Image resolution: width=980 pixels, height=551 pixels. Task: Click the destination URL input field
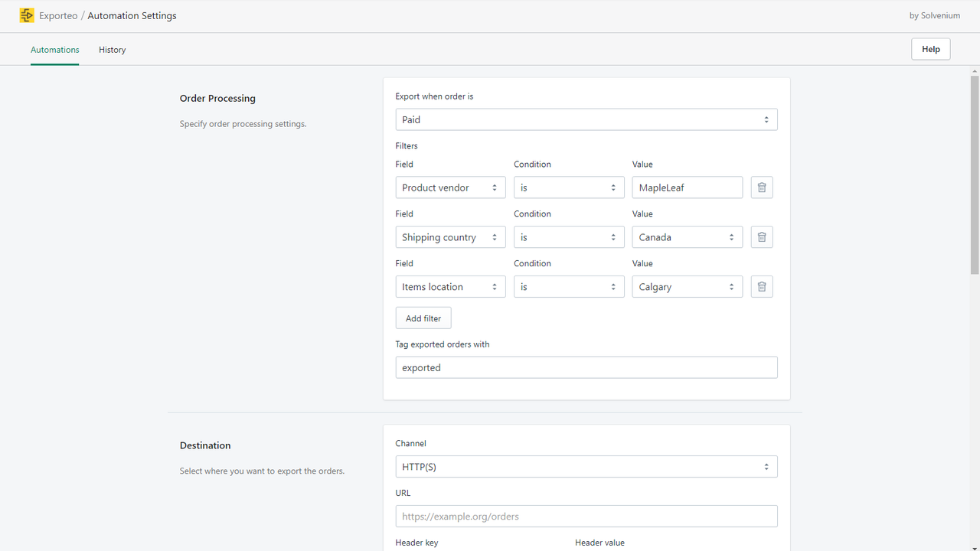586,517
